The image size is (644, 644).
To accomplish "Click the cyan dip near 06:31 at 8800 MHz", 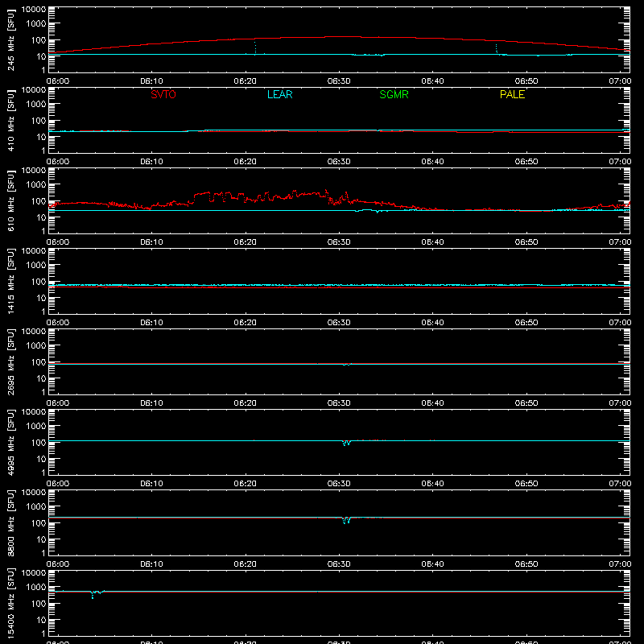I will click(x=346, y=520).
